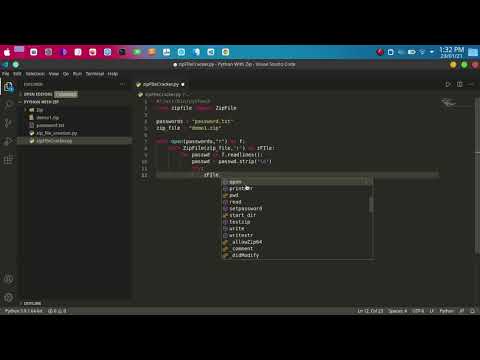The height and width of the screenshot is (360, 480).
Task: Open the Terminal menu
Action: [95, 74]
